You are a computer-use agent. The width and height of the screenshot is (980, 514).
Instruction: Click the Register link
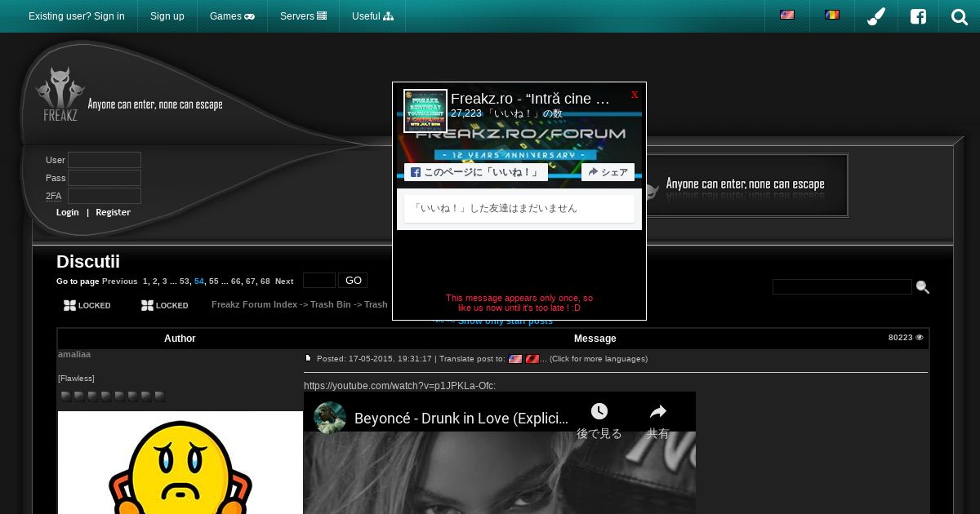(x=113, y=212)
